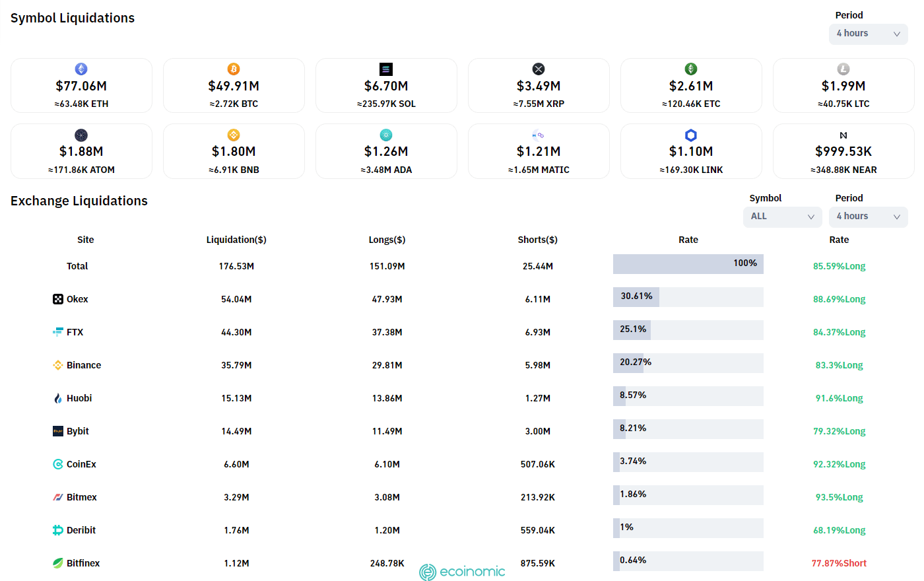The width and height of the screenshot is (924, 581).
Task: Open the $6.70M SOL liquidation card
Action: [386, 86]
